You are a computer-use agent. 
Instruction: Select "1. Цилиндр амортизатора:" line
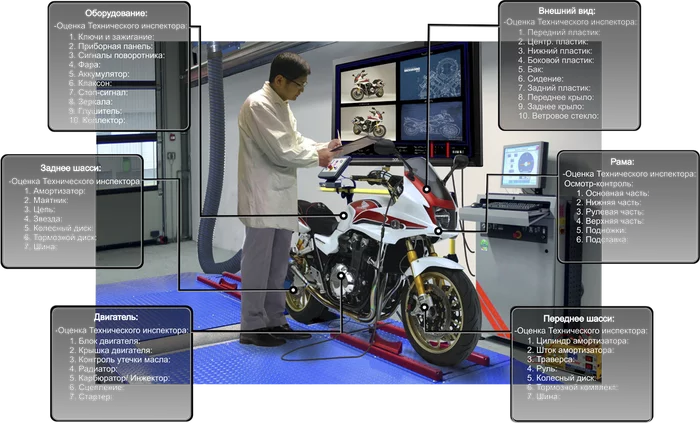(x=578, y=341)
